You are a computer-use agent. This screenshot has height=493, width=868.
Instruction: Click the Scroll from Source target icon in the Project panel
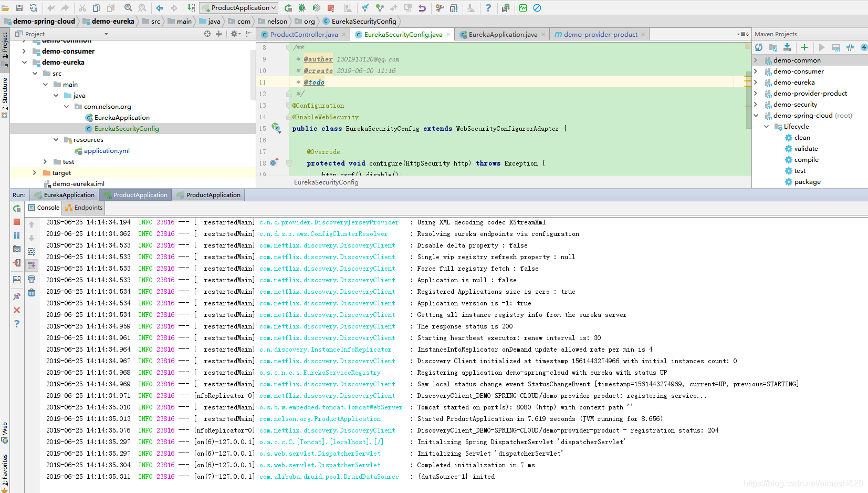pyautogui.click(x=207, y=34)
